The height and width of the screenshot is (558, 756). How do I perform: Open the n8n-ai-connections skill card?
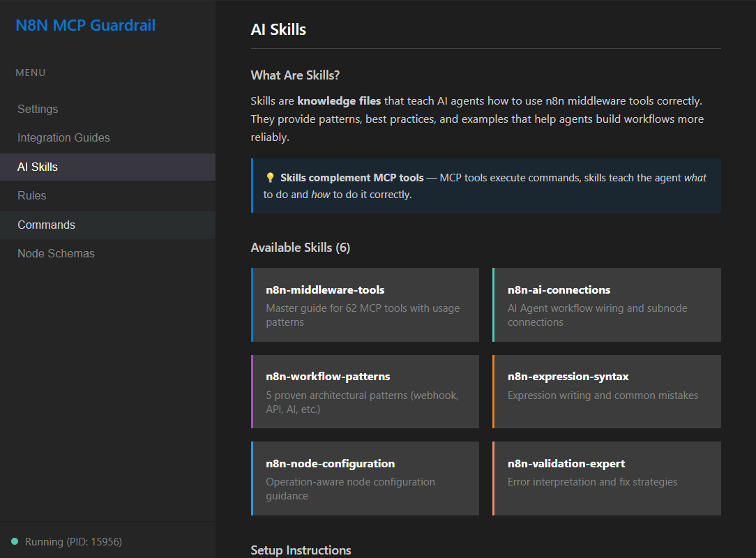(x=606, y=305)
